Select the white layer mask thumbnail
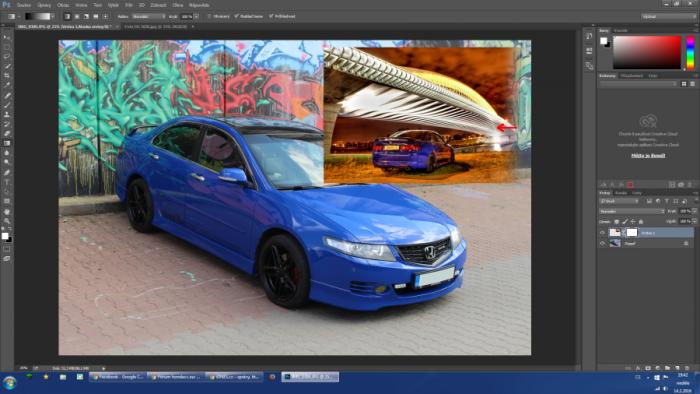The height and width of the screenshot is (394, 700). tap(632, 232)
